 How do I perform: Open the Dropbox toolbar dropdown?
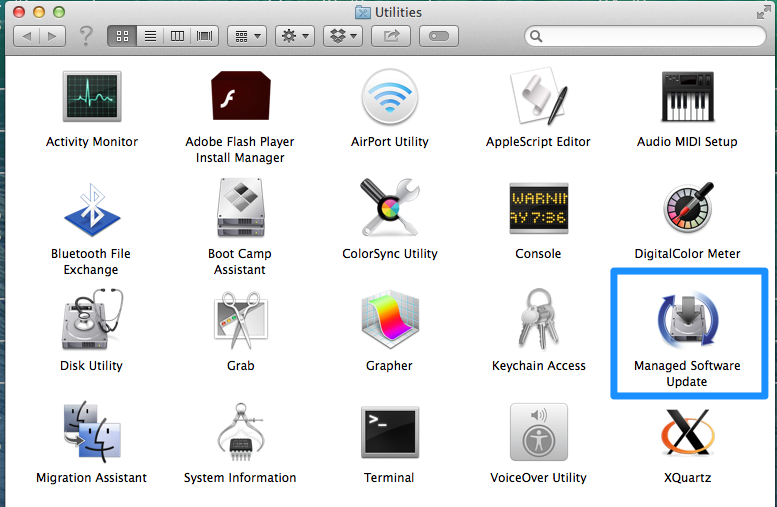(343, 36)
